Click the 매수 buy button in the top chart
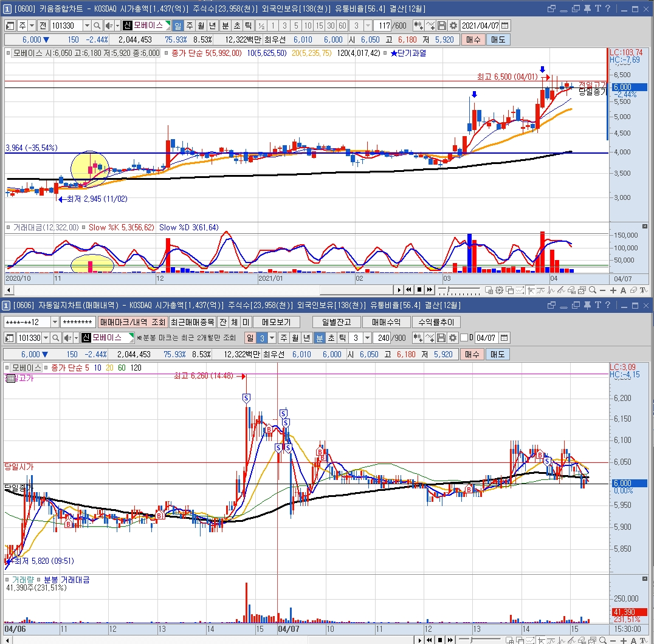Viewport: 654px width, 644px height. 473,39
